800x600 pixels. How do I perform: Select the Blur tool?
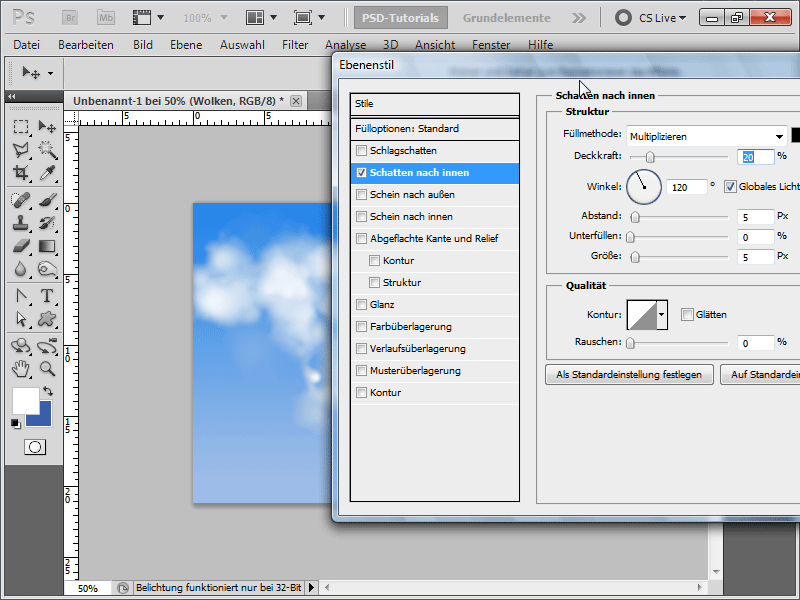coord(21,269)
